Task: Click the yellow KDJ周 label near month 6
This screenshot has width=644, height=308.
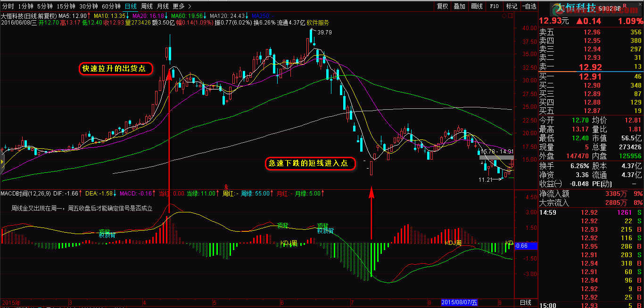Action: tap(289, 243)
